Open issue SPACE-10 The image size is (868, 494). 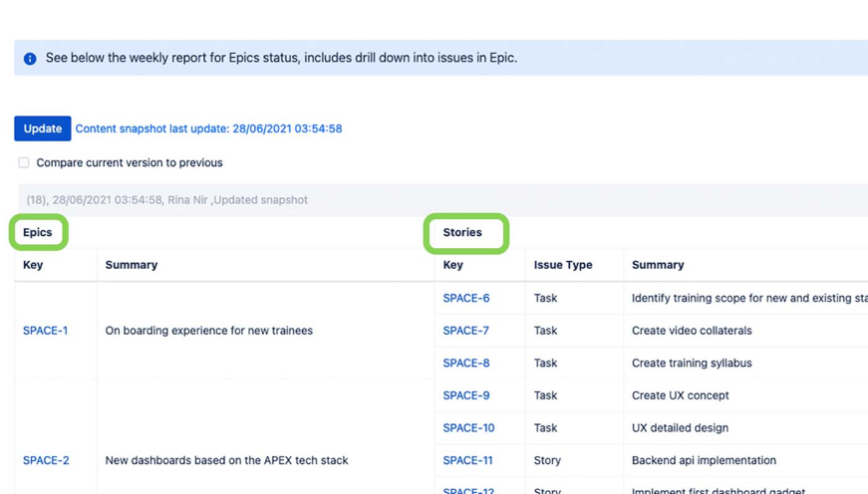pos(468,428)
